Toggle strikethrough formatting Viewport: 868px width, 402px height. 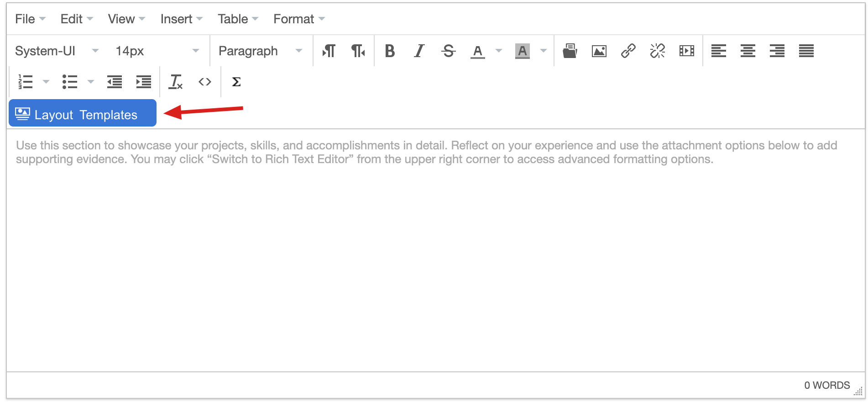(448, 51)
